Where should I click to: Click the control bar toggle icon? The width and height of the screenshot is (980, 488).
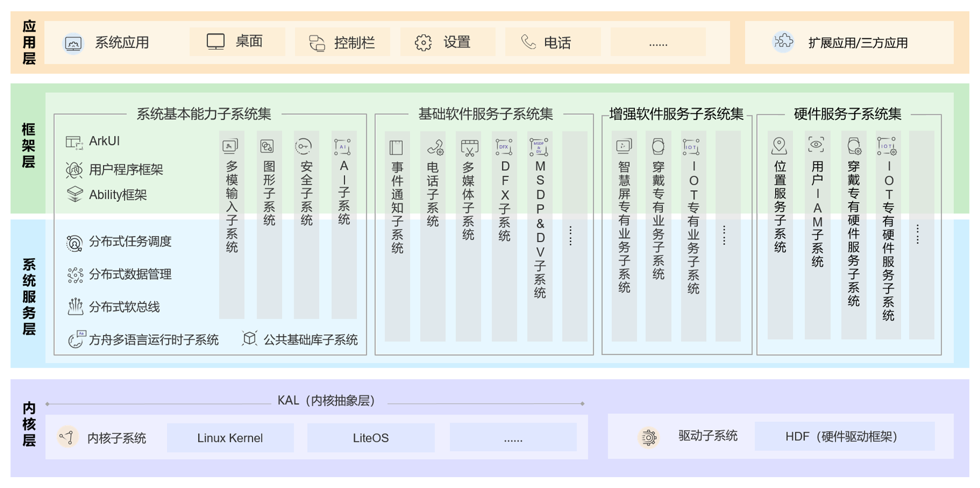pos(317,43)
